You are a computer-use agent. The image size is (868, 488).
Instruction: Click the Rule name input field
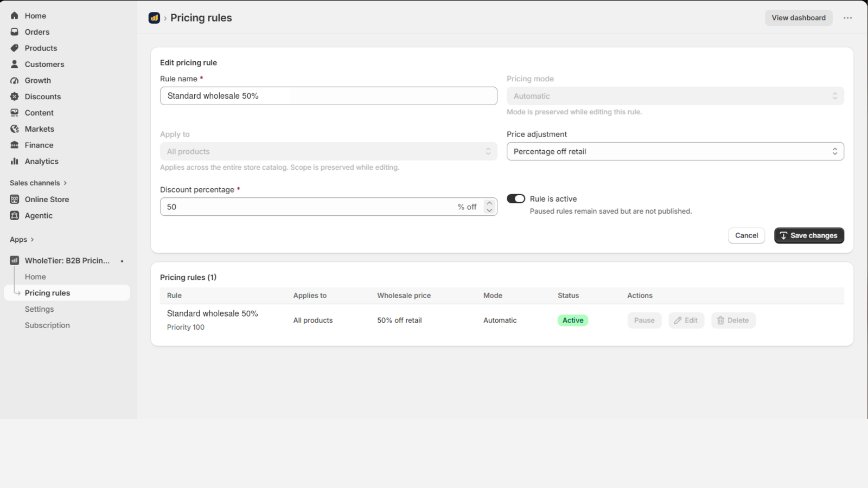pyautogui.click(x=328, y=96)
